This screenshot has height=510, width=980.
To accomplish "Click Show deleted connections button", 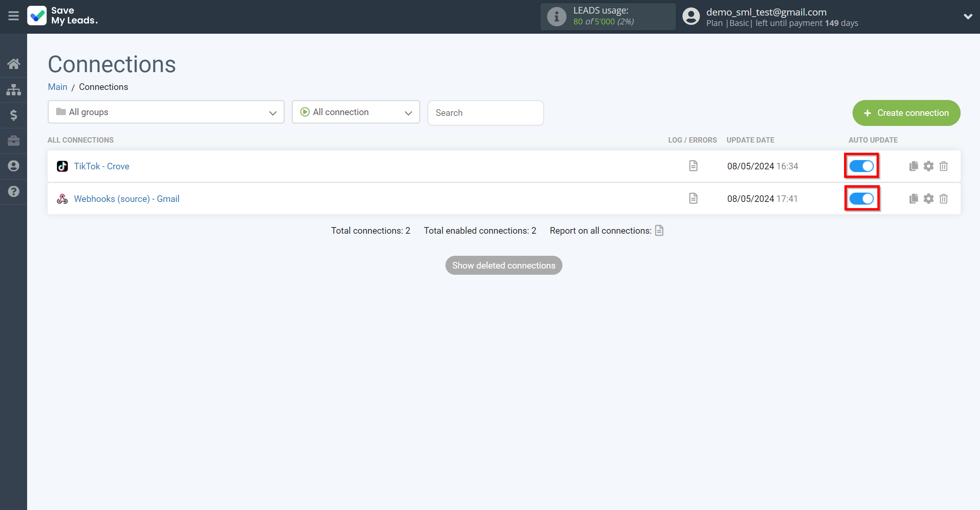I will [504, 265].
